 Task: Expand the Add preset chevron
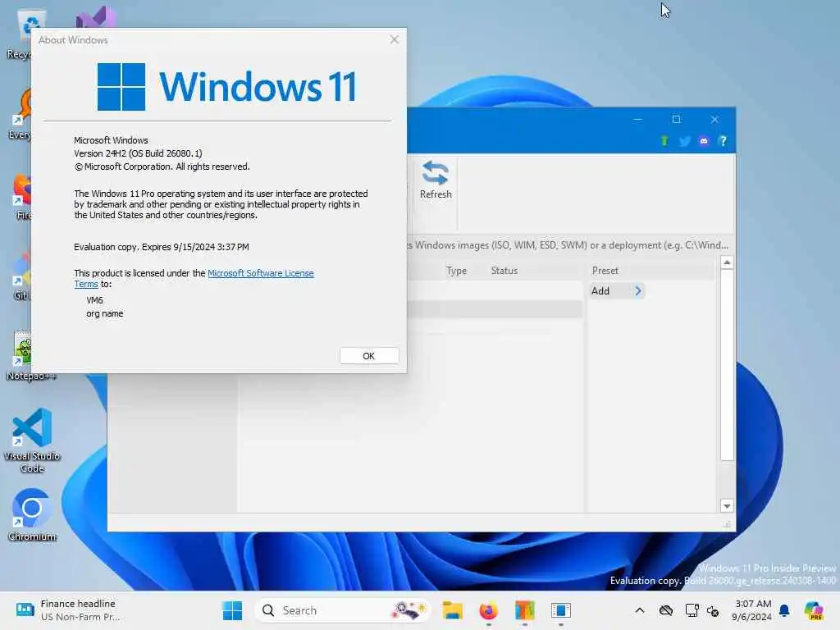[638, 291]
